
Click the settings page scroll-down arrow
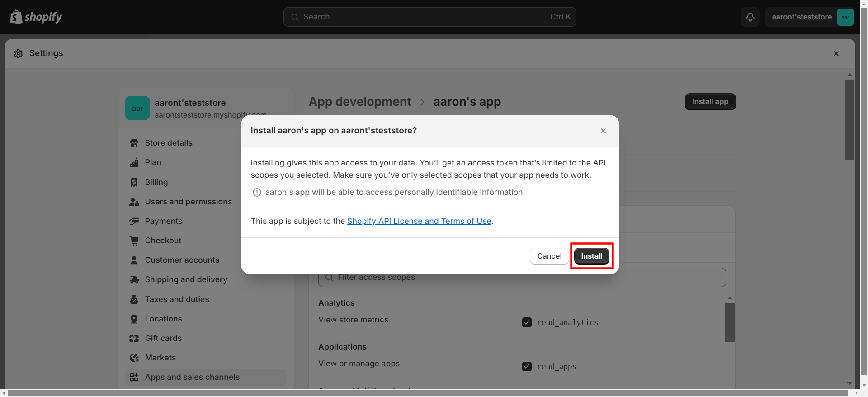849,383
